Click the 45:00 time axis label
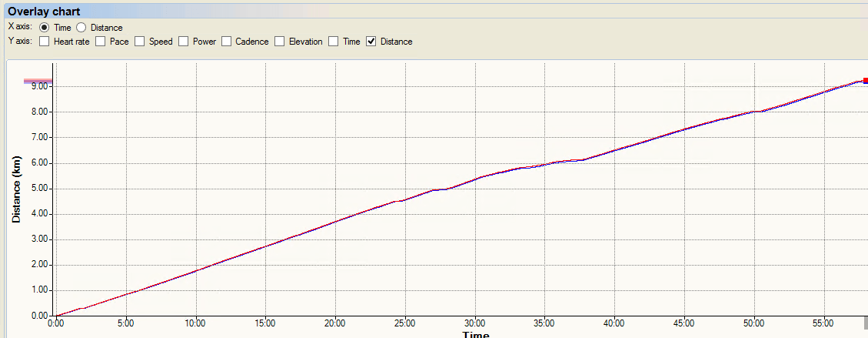Image resolution: width=868 pixels, height=338 pixels. click(684, 323)
